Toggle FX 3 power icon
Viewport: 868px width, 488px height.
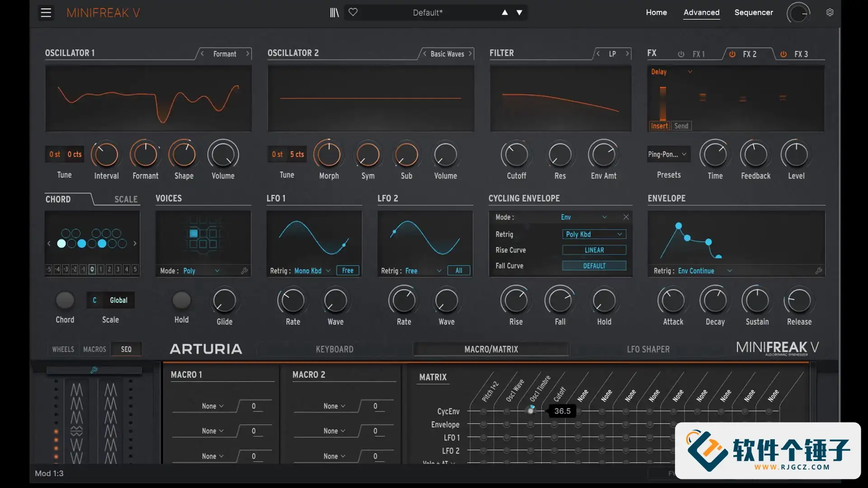[x=783, y=54]
